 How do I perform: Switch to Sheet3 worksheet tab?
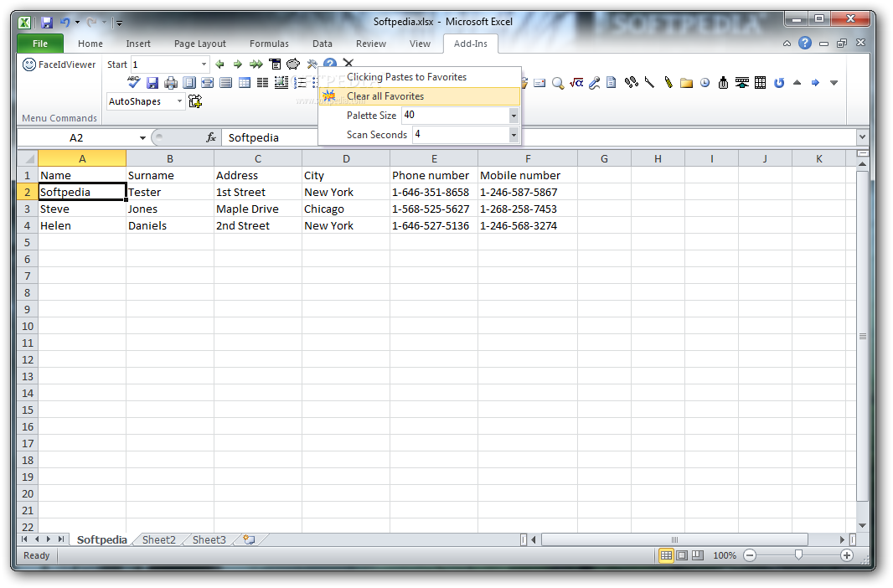209,539
